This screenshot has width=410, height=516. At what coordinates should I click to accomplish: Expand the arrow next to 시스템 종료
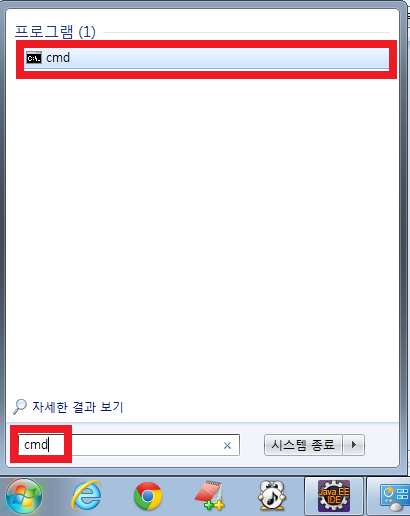click(354, 445)
